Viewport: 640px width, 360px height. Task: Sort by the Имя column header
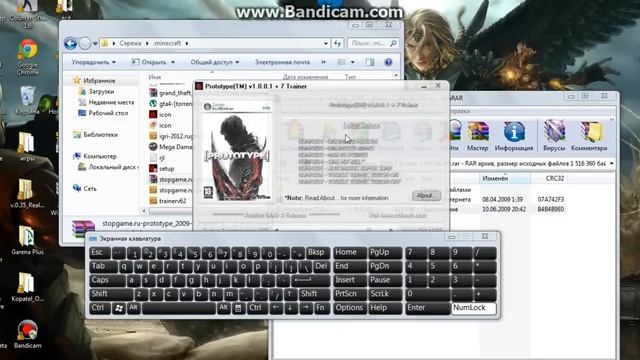coord(155,77)
